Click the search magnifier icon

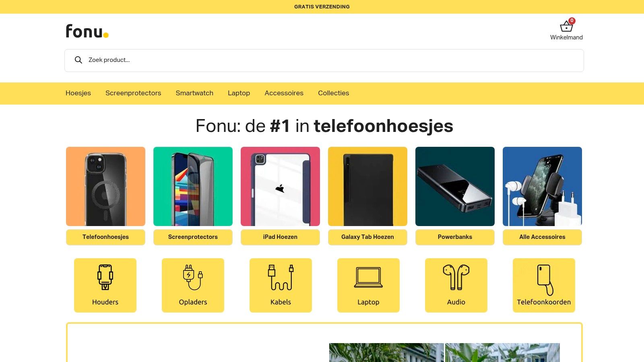[x=78, y=60]
